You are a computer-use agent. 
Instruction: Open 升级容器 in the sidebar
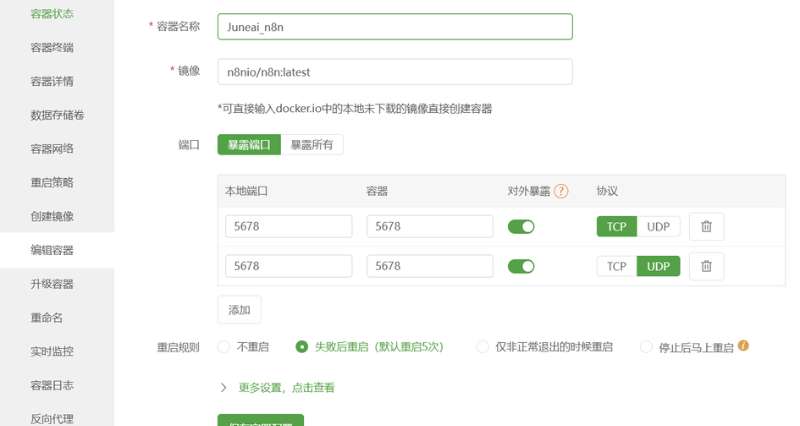coord(52,284)
